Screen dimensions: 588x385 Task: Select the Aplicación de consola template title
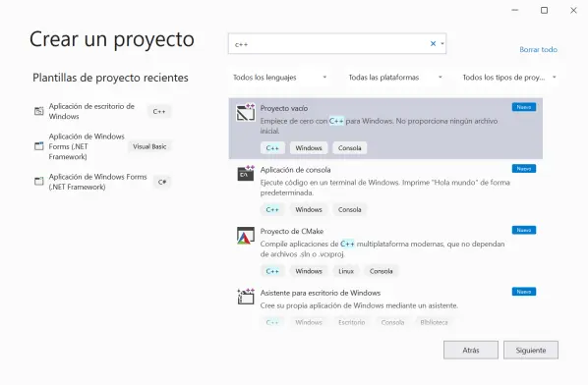(x=296, y=170)
